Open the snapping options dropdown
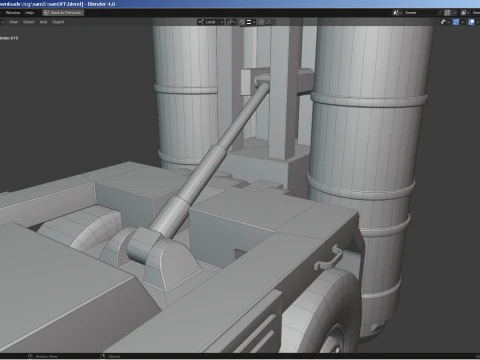The height and width of the screenshot is (360, 480). click(x=251, y=22)
